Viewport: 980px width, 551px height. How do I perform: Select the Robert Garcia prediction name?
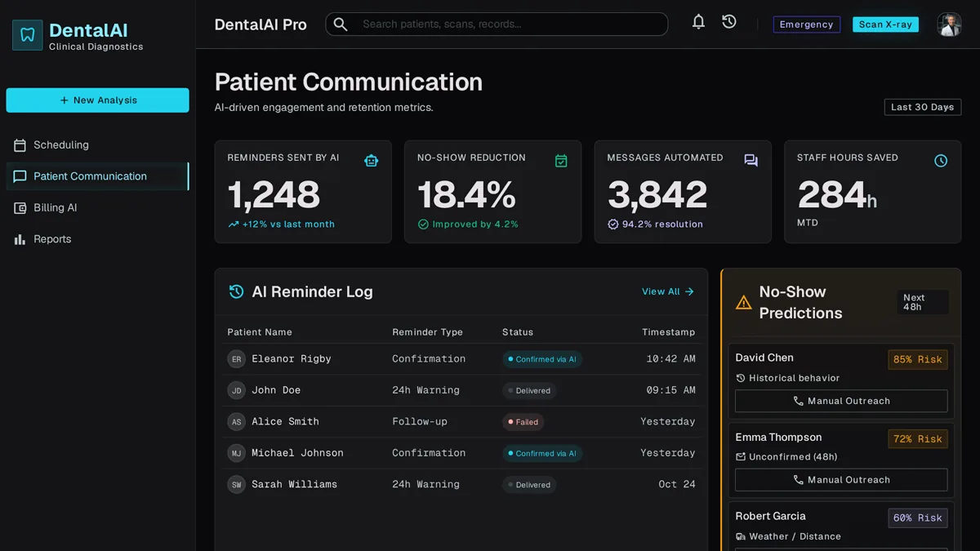770,516
